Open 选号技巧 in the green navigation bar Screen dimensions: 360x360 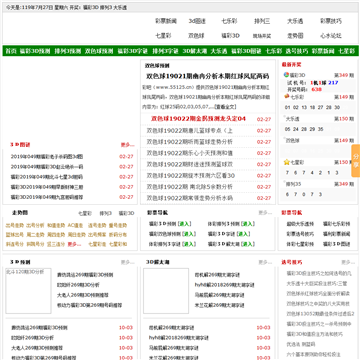pyautogui.click(x=297, y=51)
